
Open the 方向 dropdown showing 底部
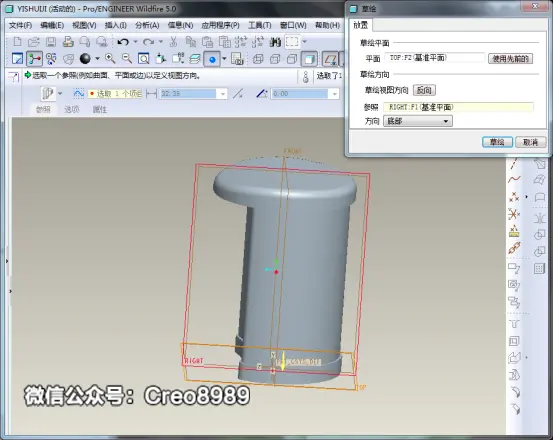coord(418,121)
